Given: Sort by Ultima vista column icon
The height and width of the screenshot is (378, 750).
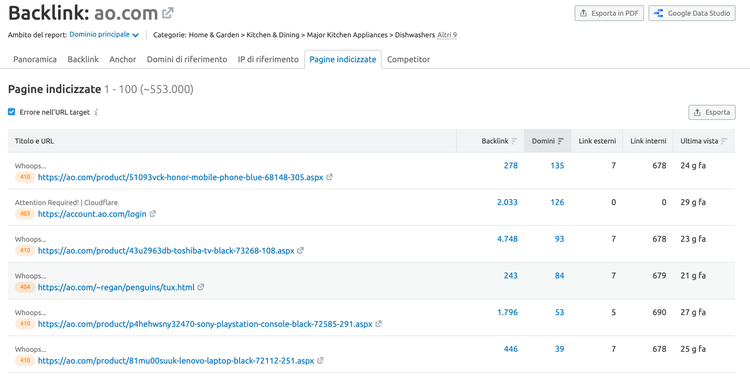Looking at the screenshot, I should (724, 141).
